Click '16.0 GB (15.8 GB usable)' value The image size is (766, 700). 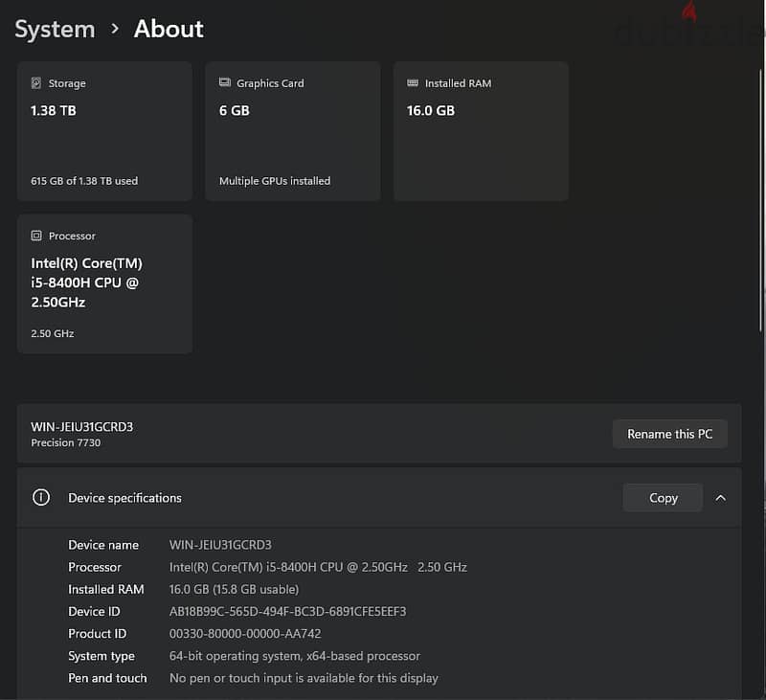pyautogui.click(x=234, y=589)
